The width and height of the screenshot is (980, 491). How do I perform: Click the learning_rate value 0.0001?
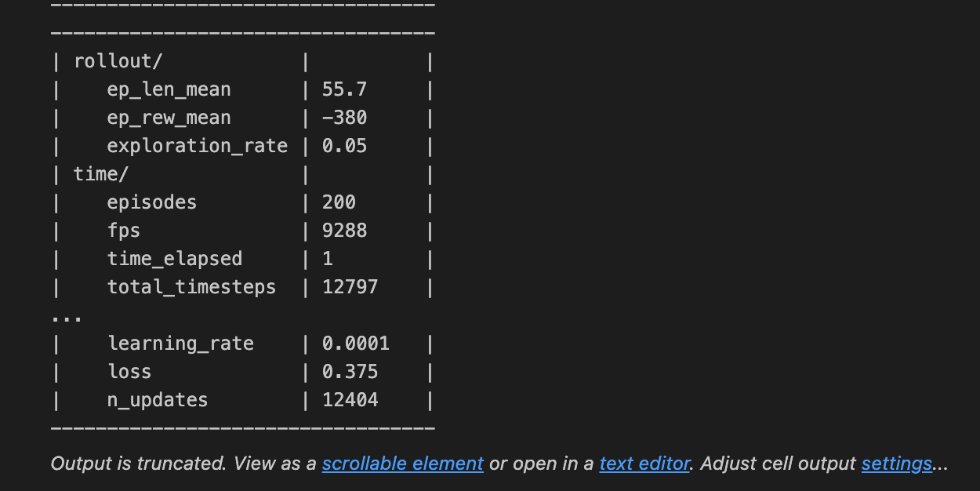tap(356, 344)
